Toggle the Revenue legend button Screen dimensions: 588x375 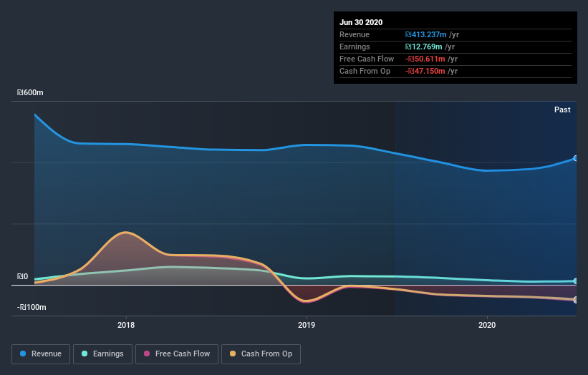[41, 354]
